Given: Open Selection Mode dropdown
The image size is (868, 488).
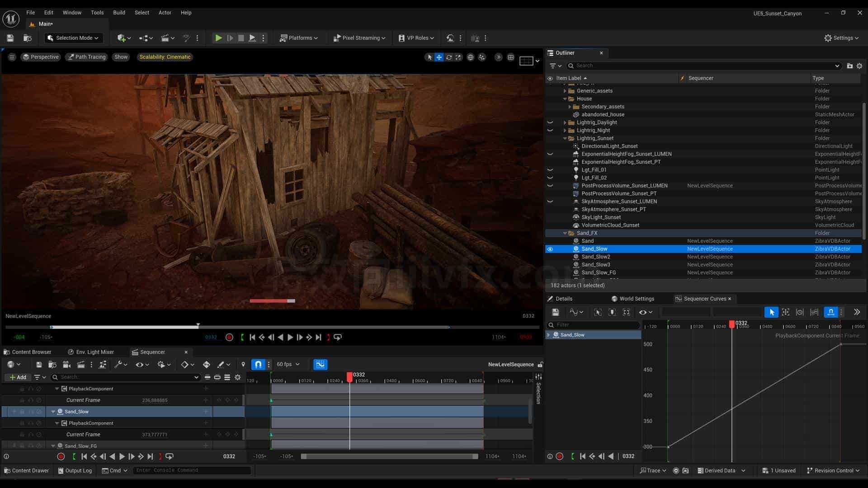Looking at the screenshot, I should click(x=74, y=38).
